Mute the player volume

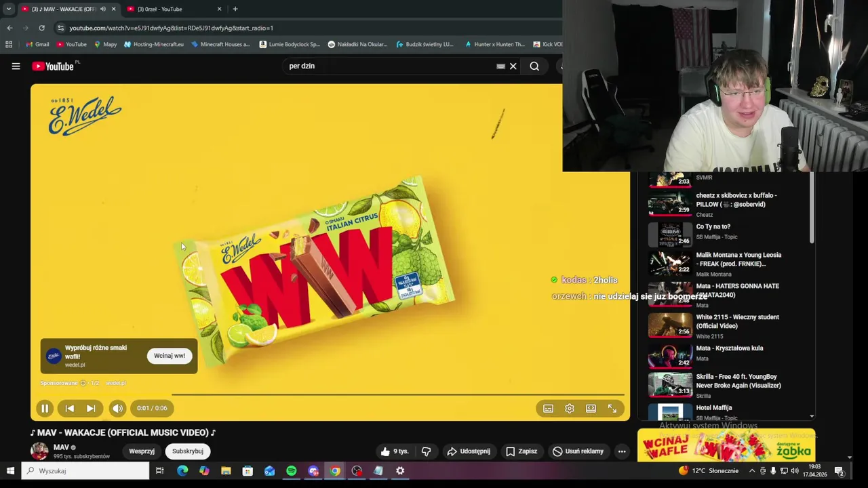[117, 408]
